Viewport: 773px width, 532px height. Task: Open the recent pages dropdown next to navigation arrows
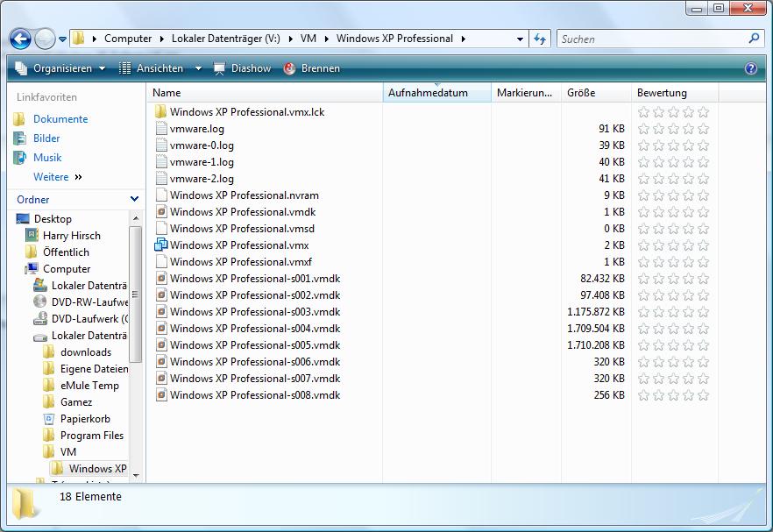tap(62, 39)
